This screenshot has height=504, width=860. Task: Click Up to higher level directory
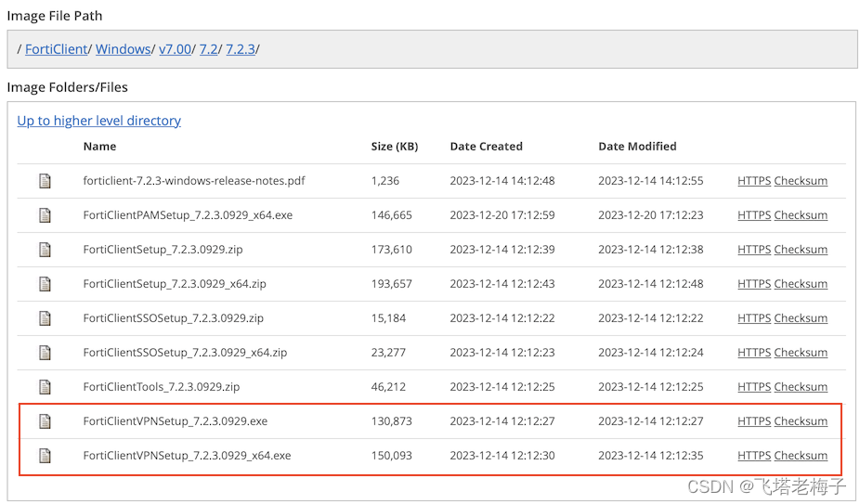coord(98,121)
